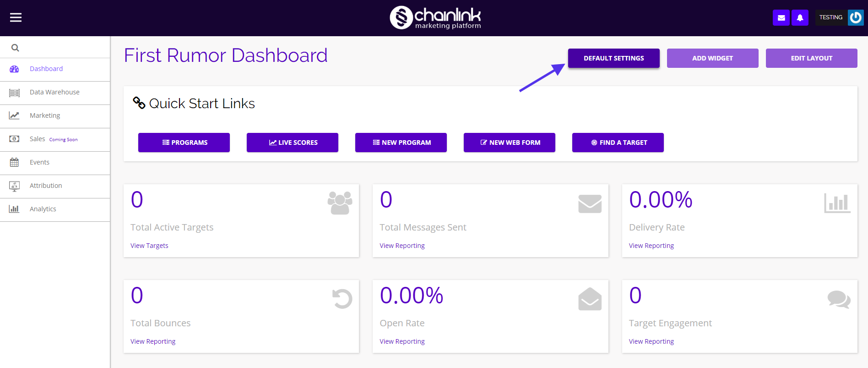Click the EDIT LAYOUT button

[x=811, y=58]
